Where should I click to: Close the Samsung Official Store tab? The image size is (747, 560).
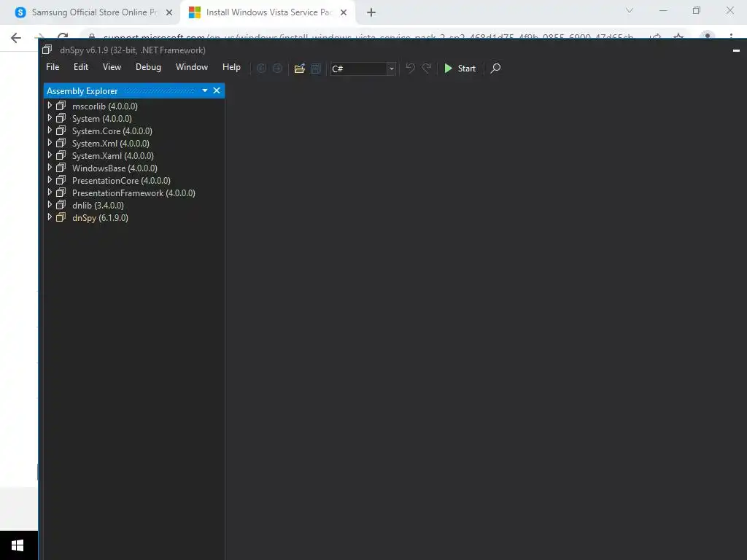tap(169, 12)
